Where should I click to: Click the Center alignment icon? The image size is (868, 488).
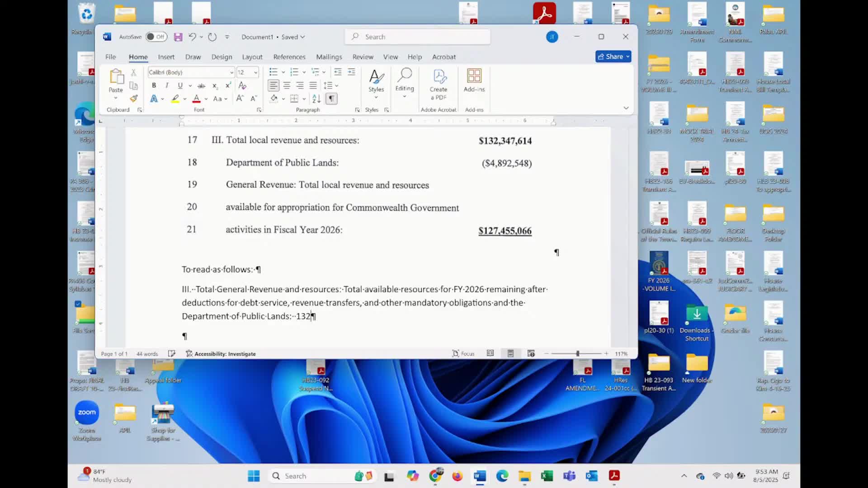point(287,85)
